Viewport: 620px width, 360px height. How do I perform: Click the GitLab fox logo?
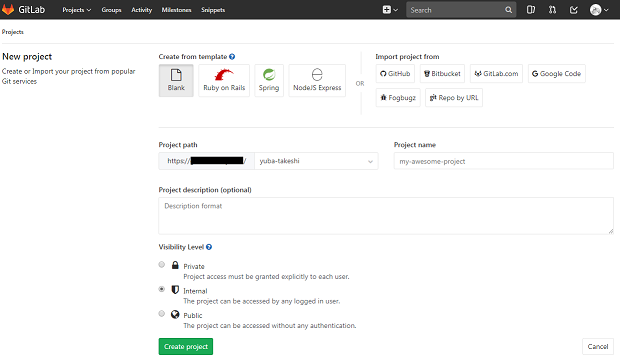(8, 9)
